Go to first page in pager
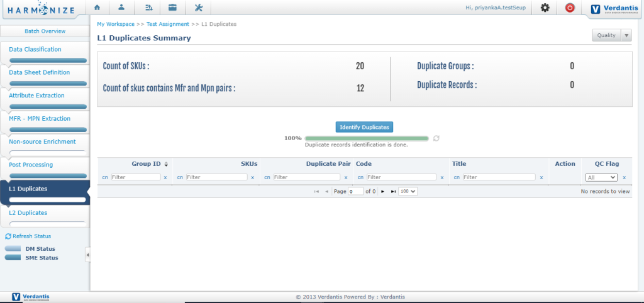 coord(316,191)
